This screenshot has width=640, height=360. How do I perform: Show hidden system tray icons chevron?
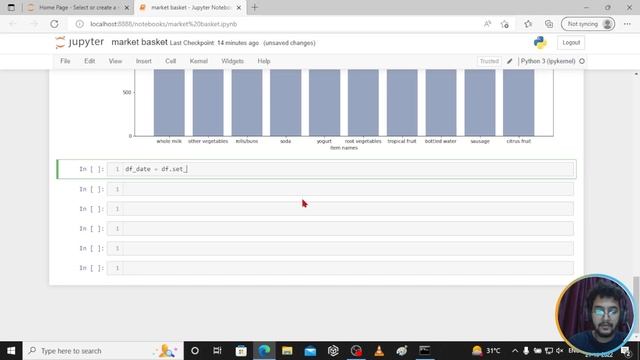point(515,351)
